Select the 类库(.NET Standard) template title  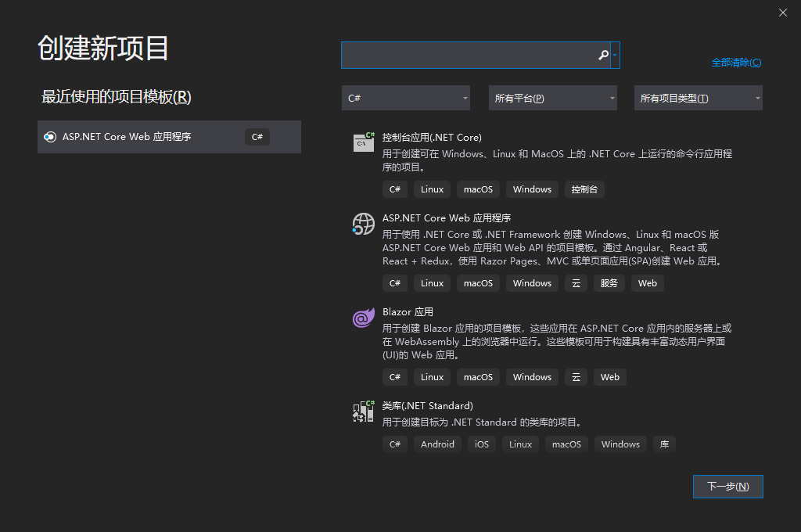tap(428, 406)
